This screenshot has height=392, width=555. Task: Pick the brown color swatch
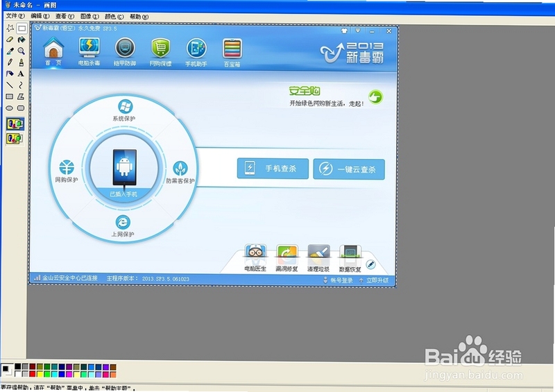click(113, 366)
